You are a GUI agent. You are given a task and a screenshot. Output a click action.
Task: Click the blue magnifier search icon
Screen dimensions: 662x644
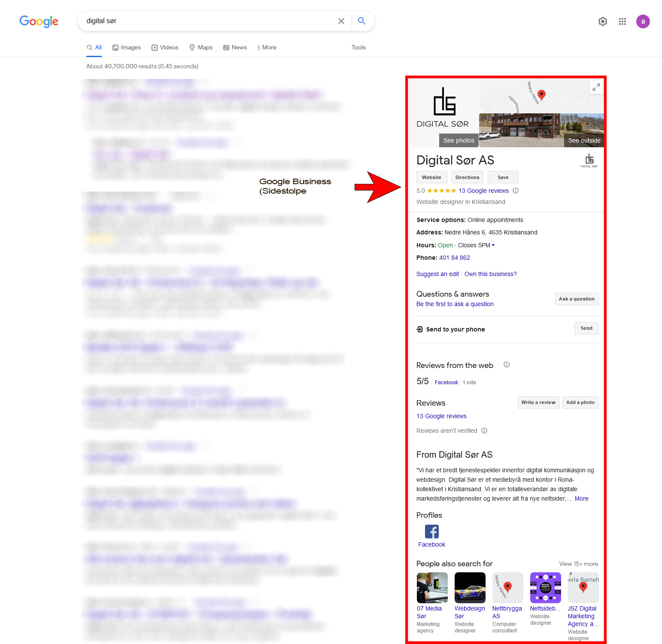(x=361, y=21)
